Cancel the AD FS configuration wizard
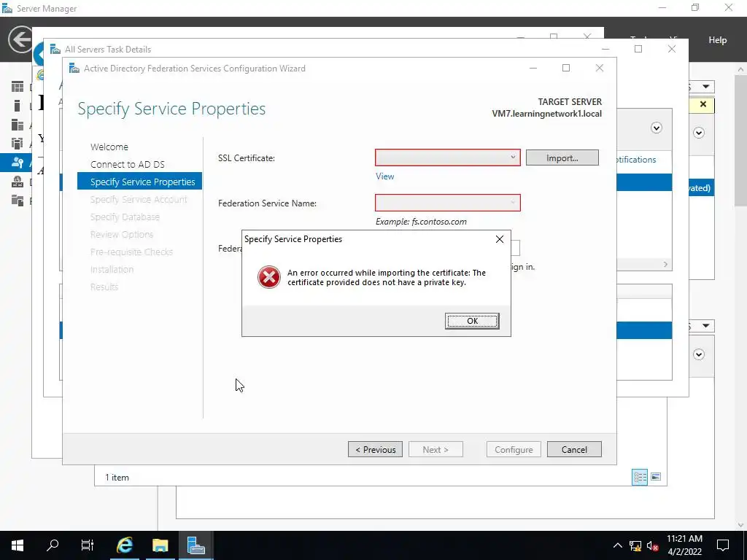747x560 pixels. 574,449
